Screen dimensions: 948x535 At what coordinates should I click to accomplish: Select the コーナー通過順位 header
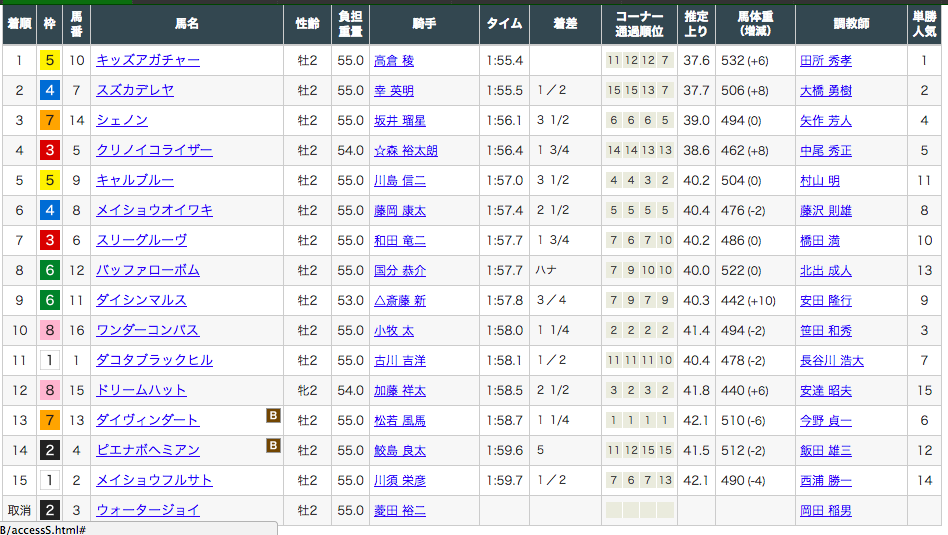pyautogui.click(x=640, y=24)
